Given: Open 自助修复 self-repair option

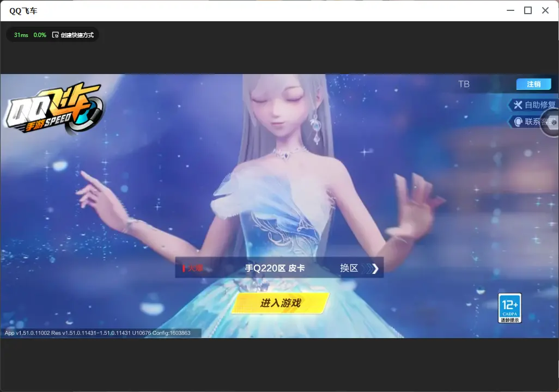Looking at the screenshot, I should click(534, 105).
